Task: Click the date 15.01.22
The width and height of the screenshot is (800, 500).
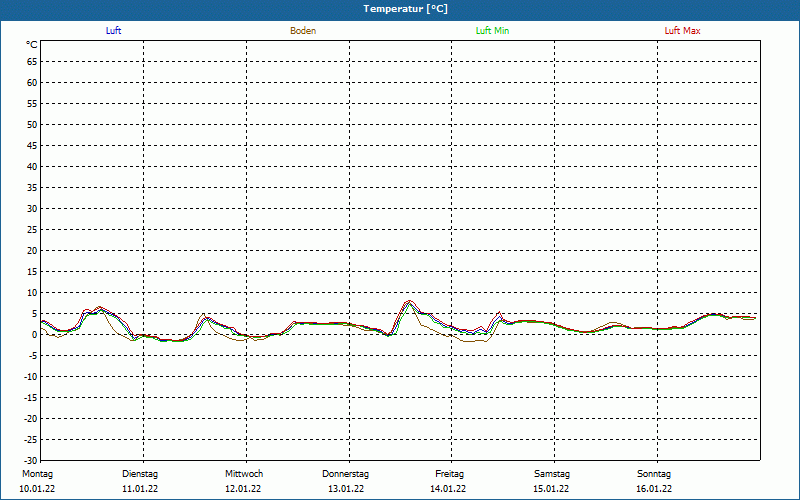Action: pyautogui.click(x=551, y=489)
